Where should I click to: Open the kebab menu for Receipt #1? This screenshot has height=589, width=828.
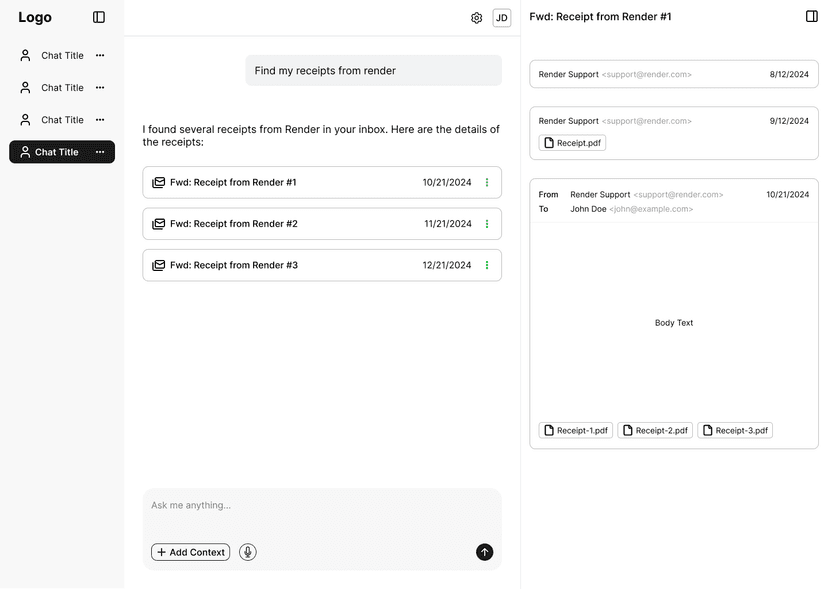(487, 183)
